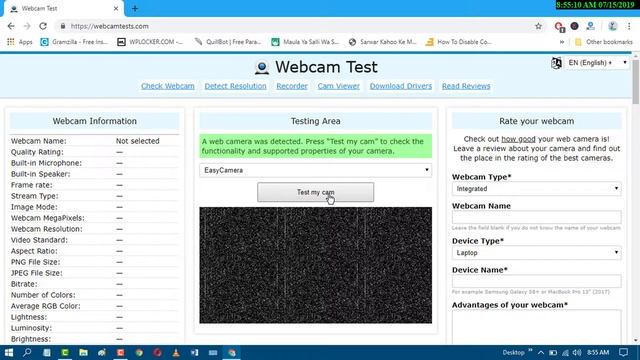Open the Chrome profile avatar
640x360 pixels.
pyautogui.click(x=612, y=26)
